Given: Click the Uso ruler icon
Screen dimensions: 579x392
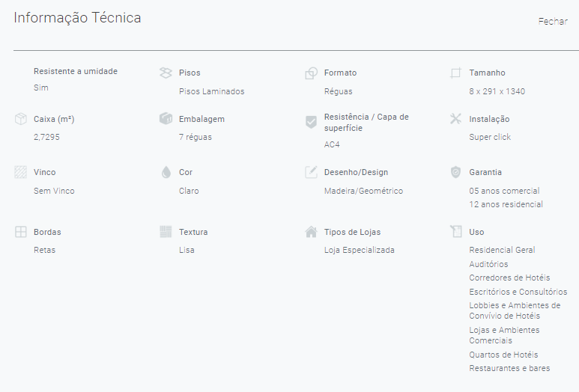Looking at the screenshot, I should coord(456,231).
